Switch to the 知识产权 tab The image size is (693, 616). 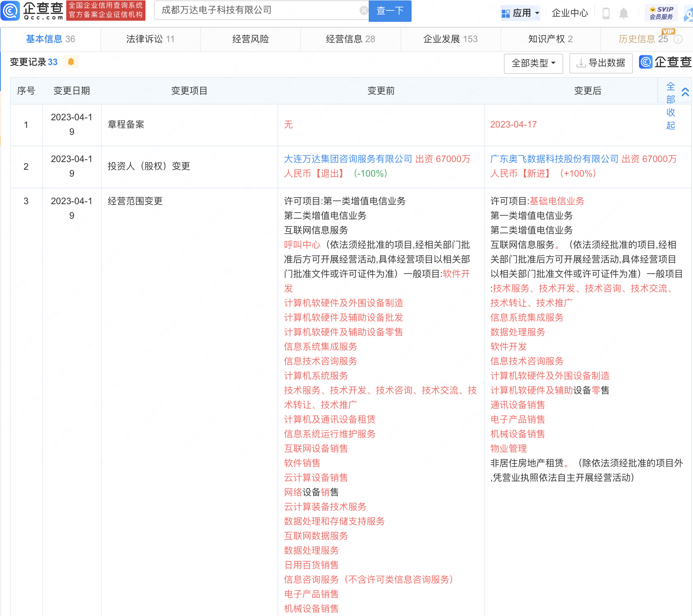[x=551, y=39]
